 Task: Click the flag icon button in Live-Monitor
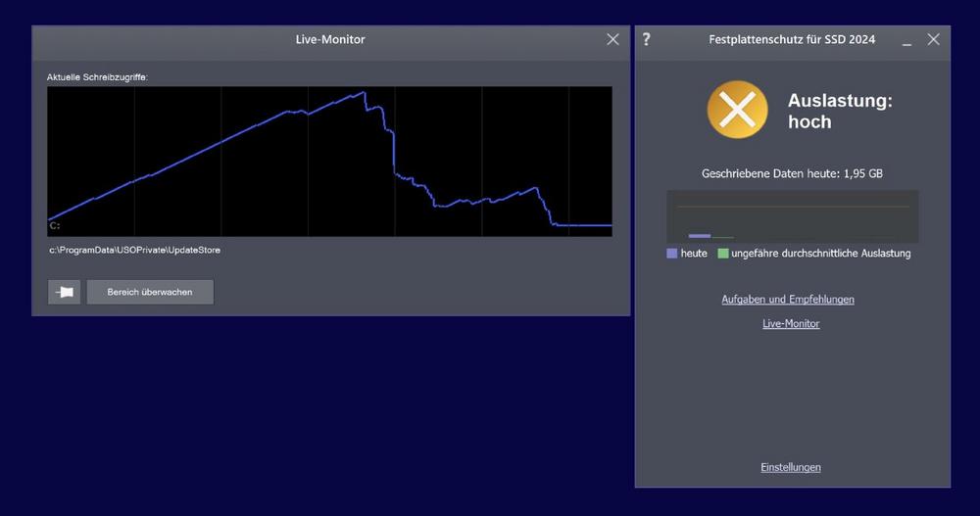64,292
